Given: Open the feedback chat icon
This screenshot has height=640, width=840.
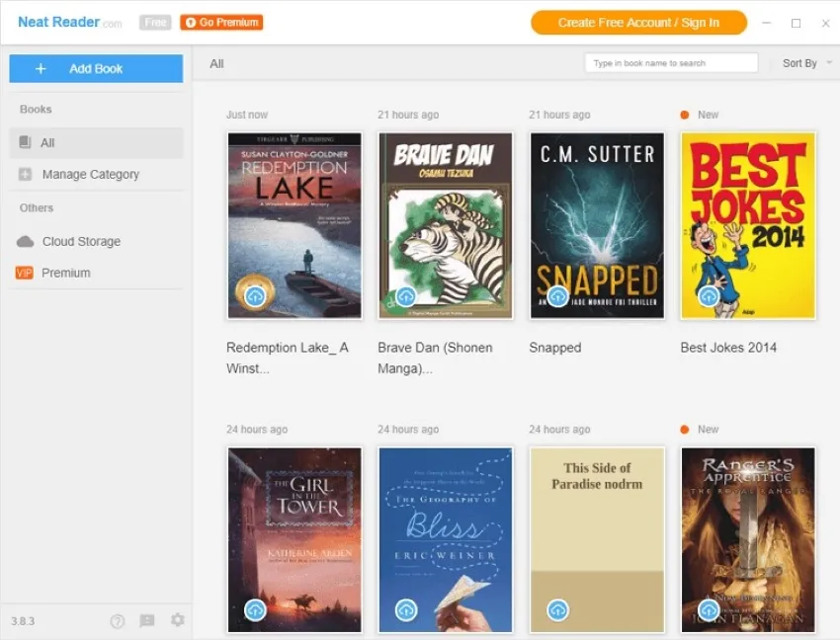Looking at the screenshot, I should (147, 620).
